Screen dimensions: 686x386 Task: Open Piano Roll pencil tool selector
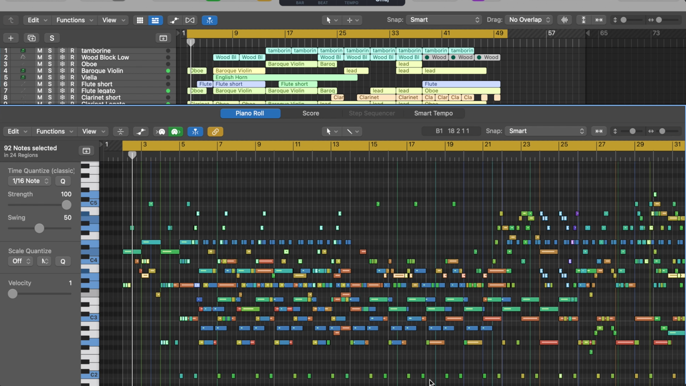pyautogui.click(x=352, y=131)
